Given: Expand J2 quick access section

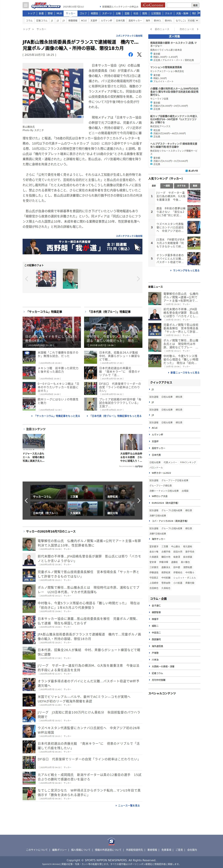Looking at the screenshot, I should (x=174, y=402).
